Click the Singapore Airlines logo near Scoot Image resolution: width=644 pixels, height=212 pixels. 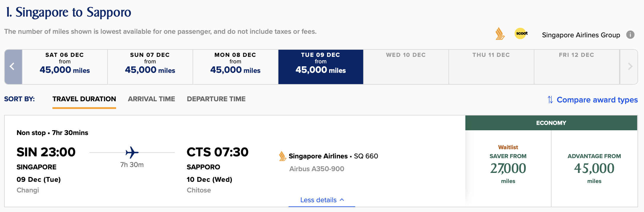[x=500, y=34]
